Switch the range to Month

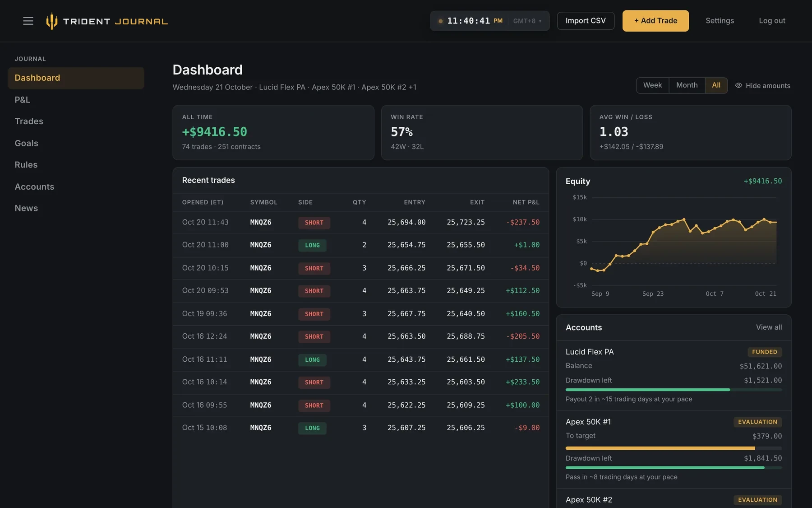tap(687, 85)
